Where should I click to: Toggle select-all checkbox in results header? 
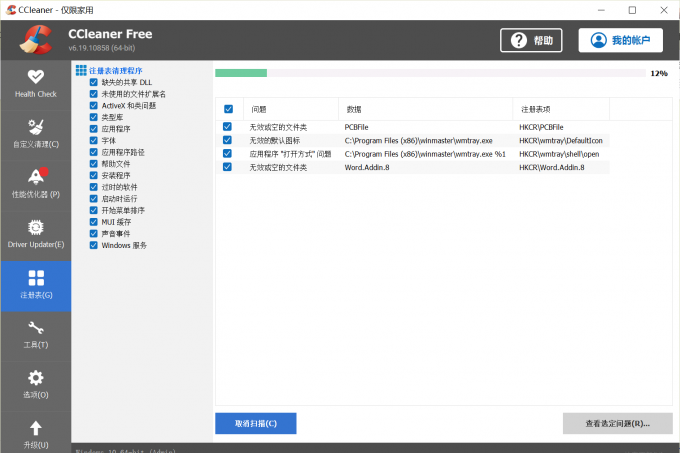click(x=229, y=109)
